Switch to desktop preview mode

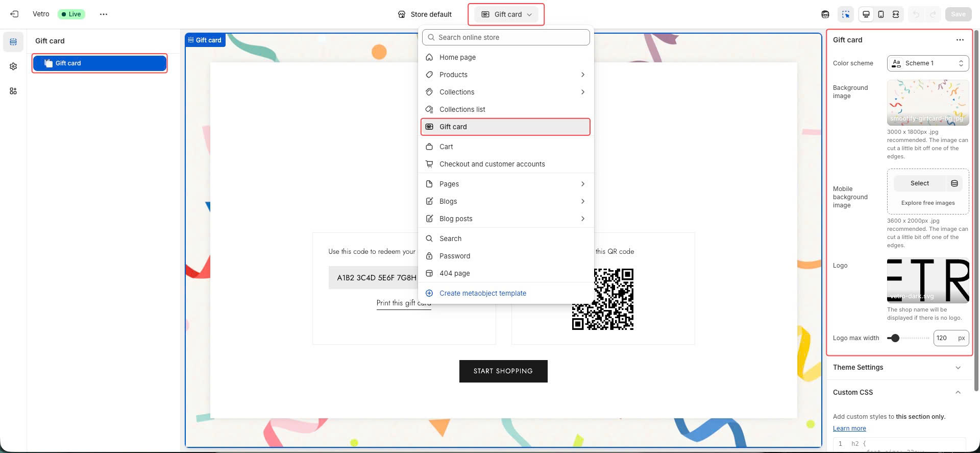866,14
